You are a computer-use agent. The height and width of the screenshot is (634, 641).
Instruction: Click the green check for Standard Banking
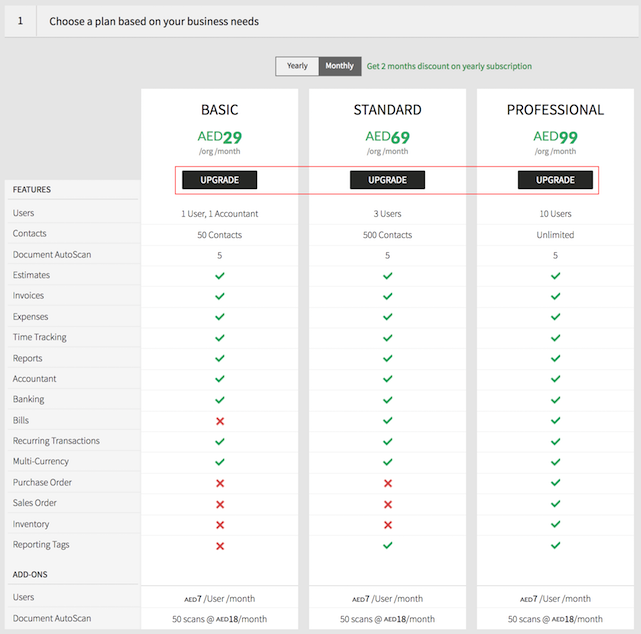[x=388, y=400]
